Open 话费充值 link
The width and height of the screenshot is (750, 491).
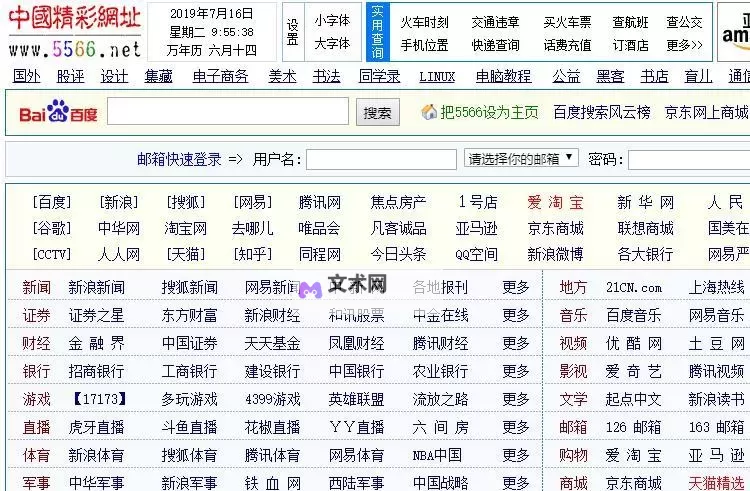pos(567,45)
